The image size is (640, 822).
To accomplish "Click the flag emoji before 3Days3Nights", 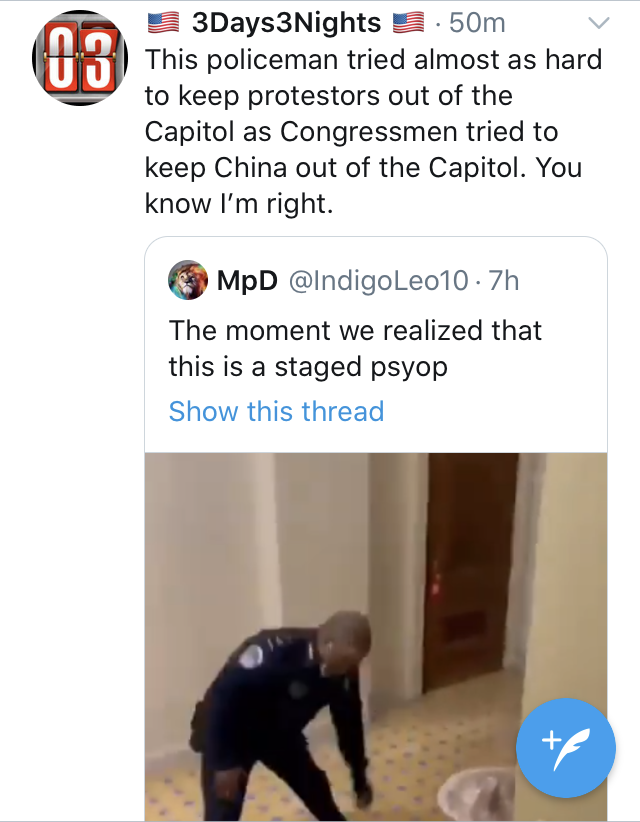I will [x=163, y=23].
